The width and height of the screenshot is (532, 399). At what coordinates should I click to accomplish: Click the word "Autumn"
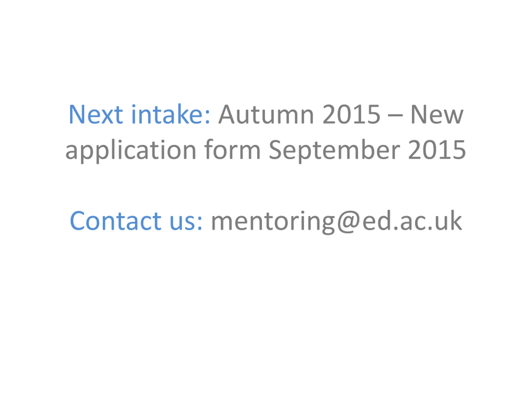(266, 115)
